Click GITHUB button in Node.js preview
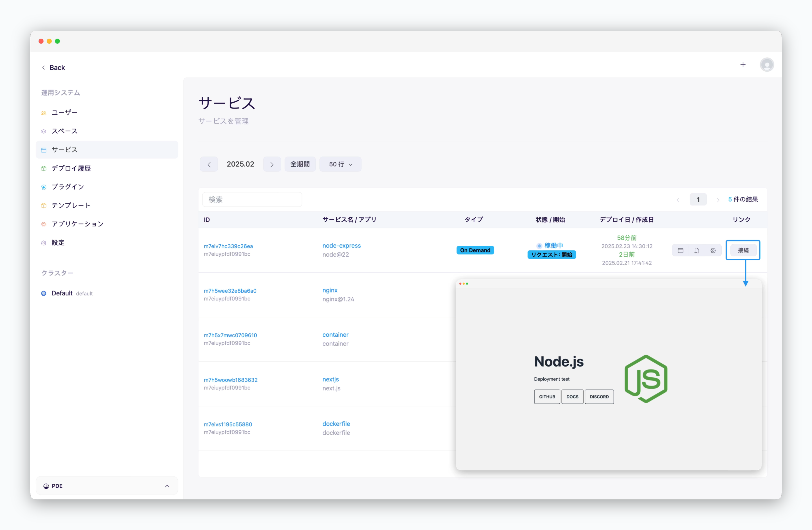 click(x=547, y=397)
